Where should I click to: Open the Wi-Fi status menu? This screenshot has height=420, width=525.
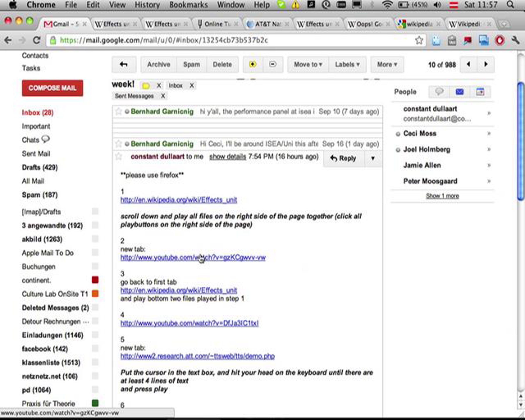click(387, 5)
